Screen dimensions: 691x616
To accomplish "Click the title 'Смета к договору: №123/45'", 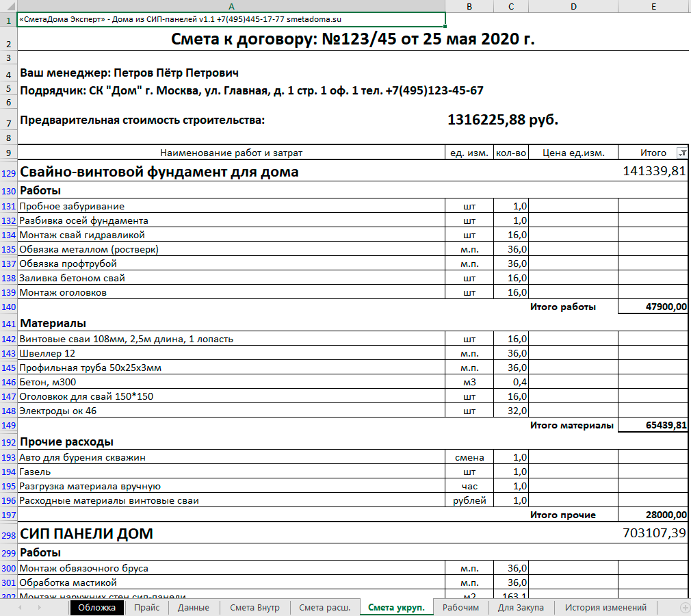I will pyautogui.click(x=353, y=39).
